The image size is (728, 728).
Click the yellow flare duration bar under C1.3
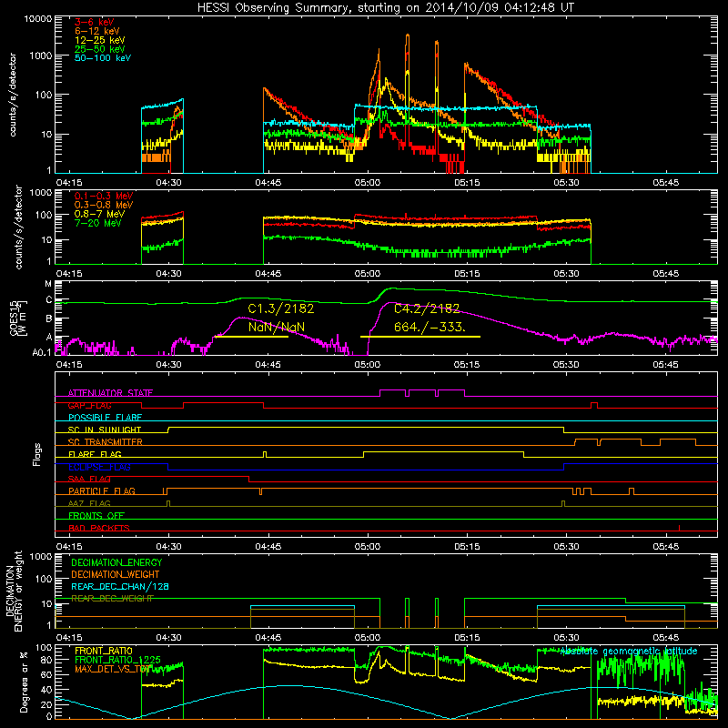click(251, 337)
